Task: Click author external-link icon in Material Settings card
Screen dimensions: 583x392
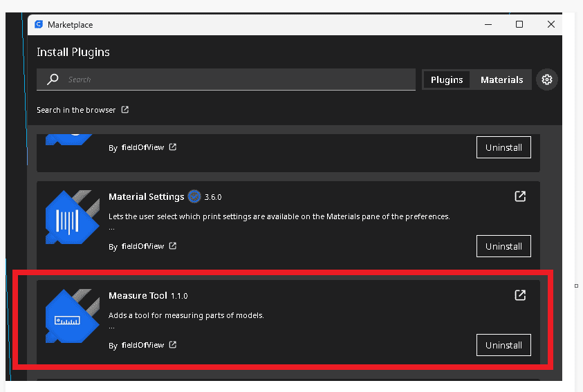Action: [172, 245]
